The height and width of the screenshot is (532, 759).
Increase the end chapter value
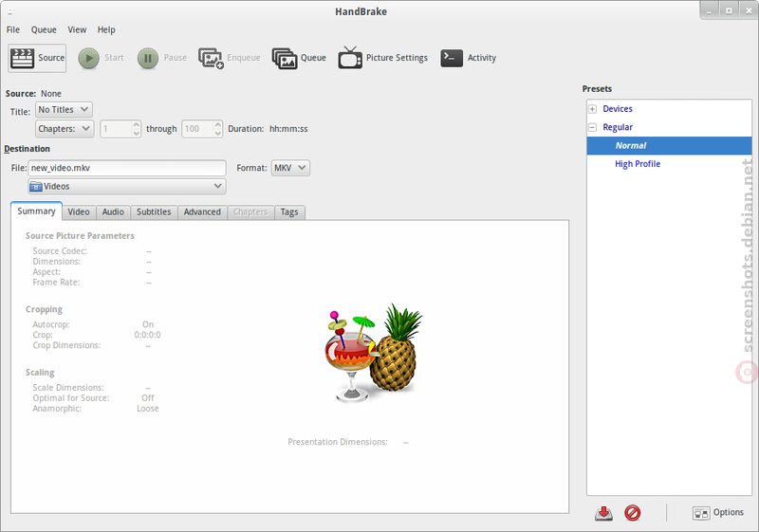[218, 125]
